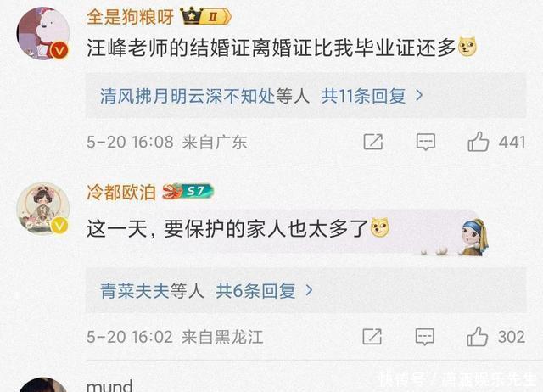543x392 pixels.
Task: Tap the chevron after 共11条回复
Action: tap(419, 96)
